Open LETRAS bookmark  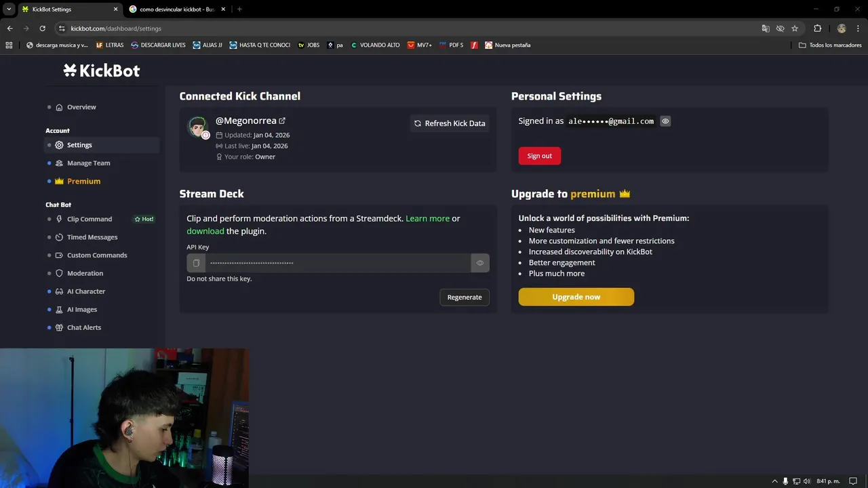(110, 45)
